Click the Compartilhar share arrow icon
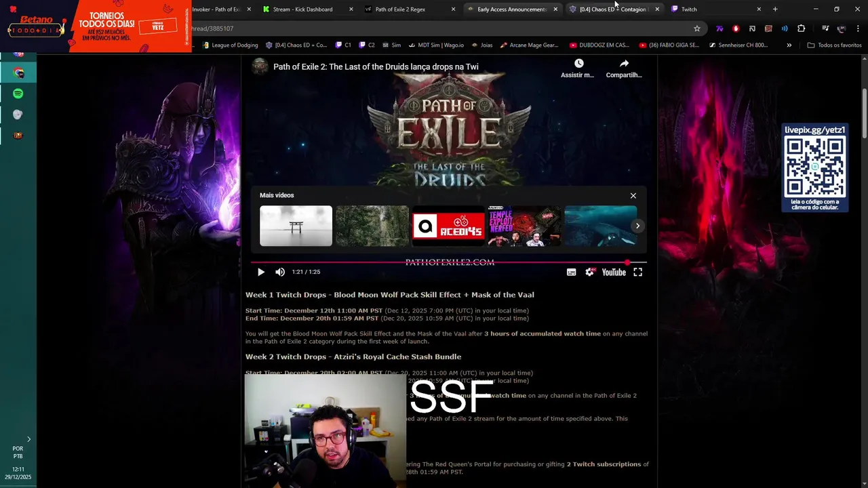 click(624, 63)
